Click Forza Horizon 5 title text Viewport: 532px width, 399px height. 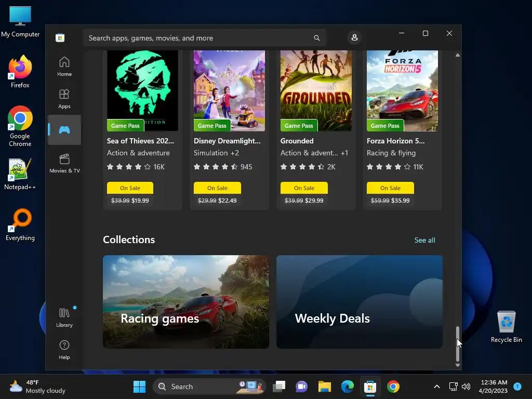click(x=395, y=141)
